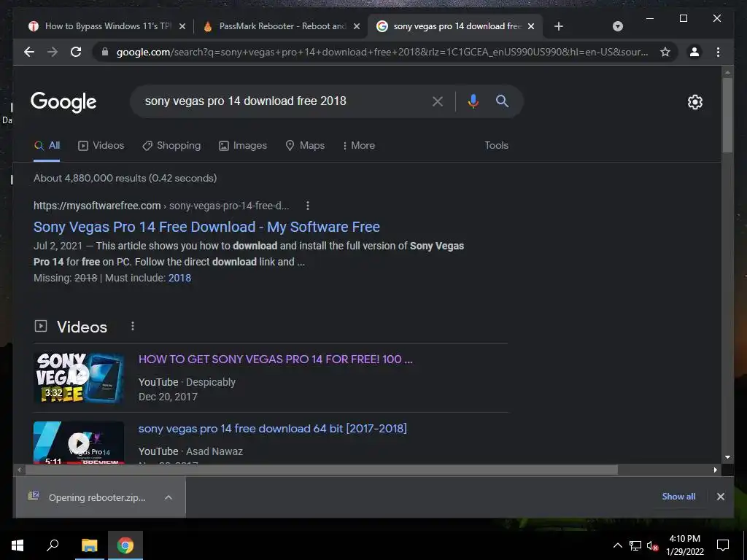Switch to Shopping results
The image size is (747, 560).
point(171,146)
